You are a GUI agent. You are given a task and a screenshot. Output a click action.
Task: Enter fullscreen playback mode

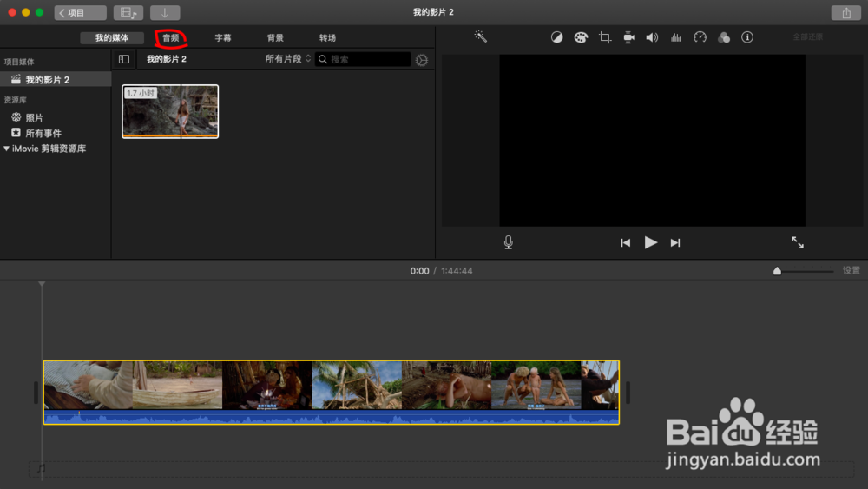pyautogui.click(x=798, y=242)
